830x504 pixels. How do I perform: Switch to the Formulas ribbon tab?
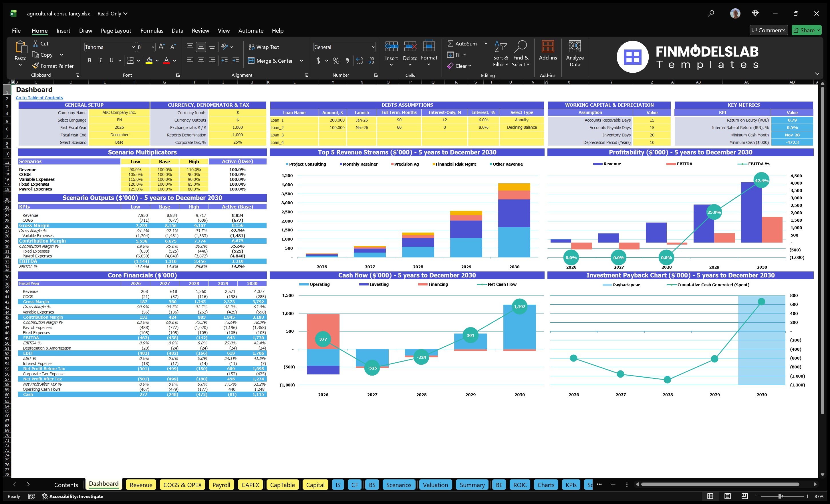152,31
